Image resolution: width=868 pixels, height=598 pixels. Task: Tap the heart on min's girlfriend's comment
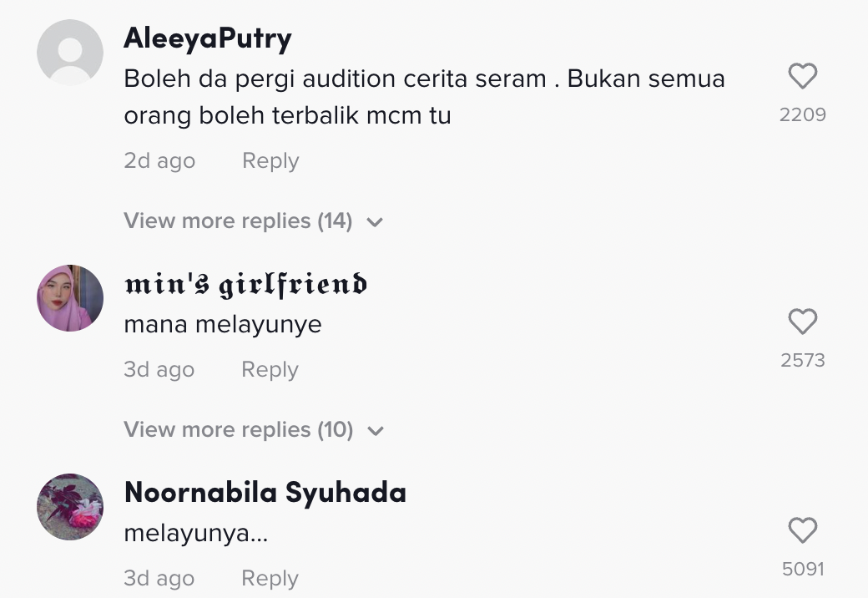[x=802, y=322]
